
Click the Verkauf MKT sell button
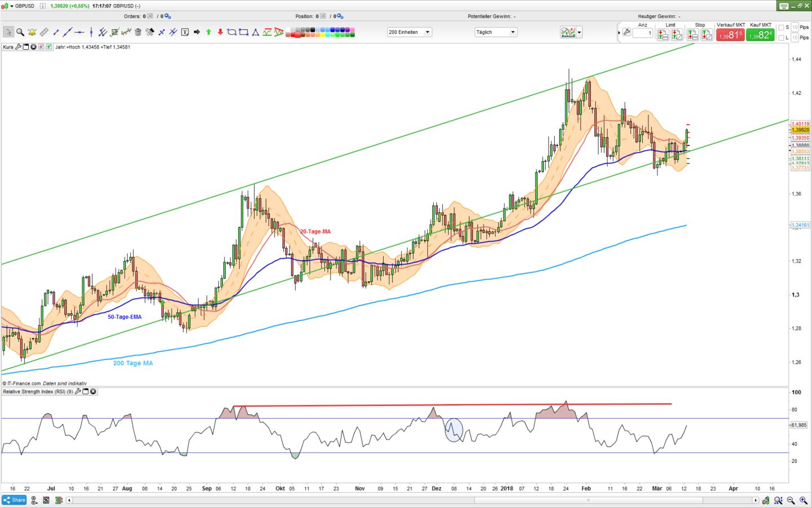pos(730,34)
